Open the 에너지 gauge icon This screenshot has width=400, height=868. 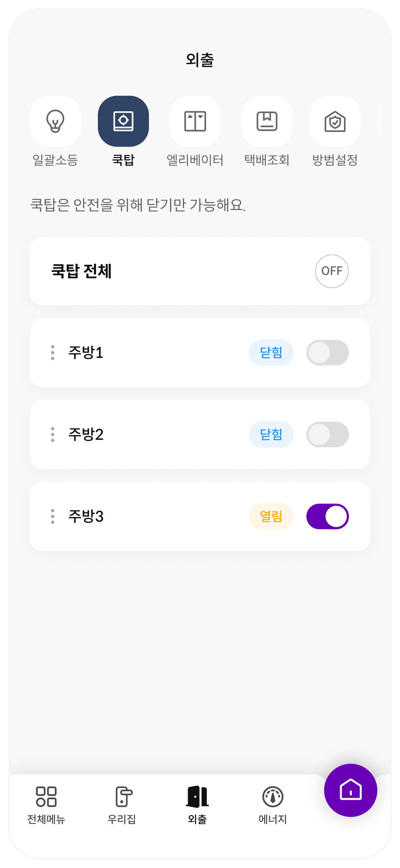[x=273, y=797]
